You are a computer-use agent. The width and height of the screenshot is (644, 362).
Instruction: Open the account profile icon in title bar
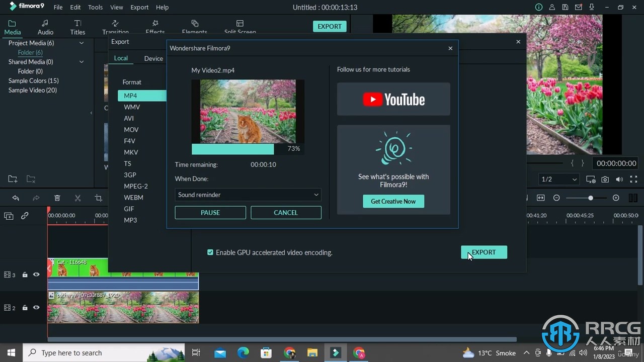click(x=552, y=7)
